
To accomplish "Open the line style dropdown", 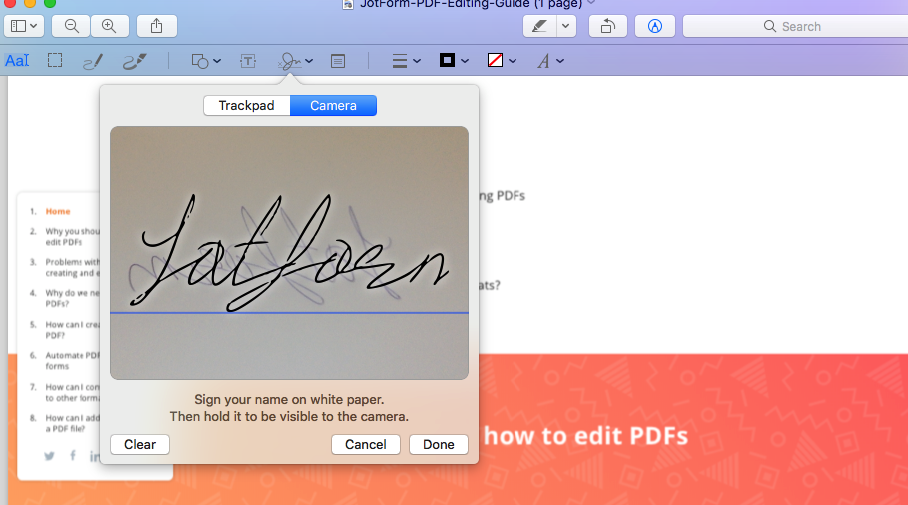I will pyautogui.click(x=406, y=61).
